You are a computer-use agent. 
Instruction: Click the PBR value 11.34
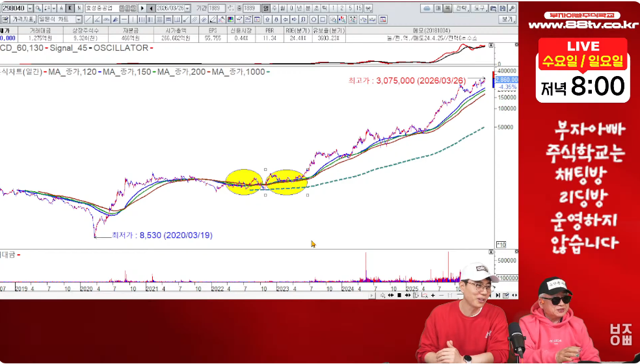270,38
